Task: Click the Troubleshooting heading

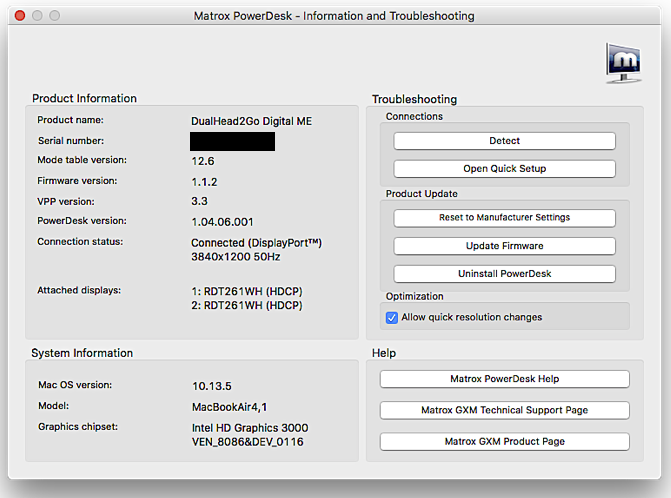Action: (x=414, y=99)
